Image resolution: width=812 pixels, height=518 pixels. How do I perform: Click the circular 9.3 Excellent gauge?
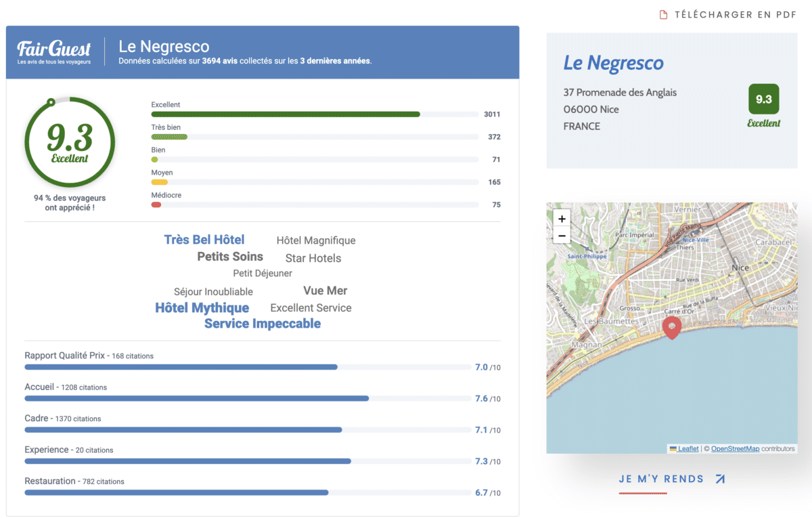tap(70, 142)
